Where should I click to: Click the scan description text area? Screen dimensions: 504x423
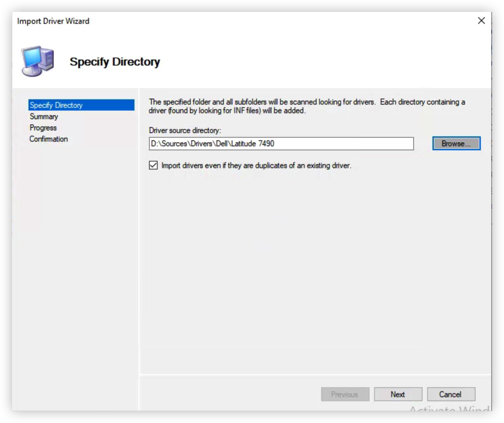point(306,106)
